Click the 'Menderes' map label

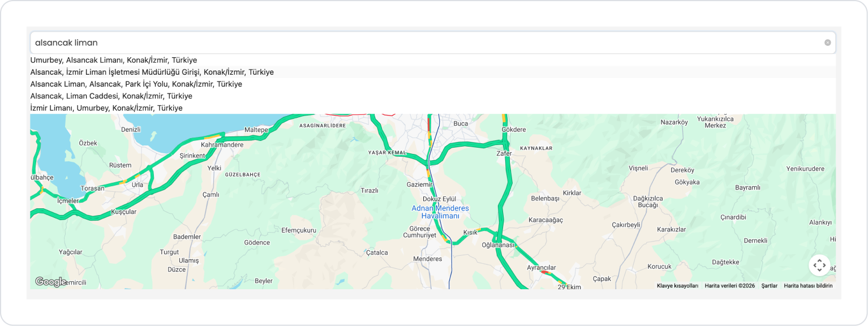(428, 259)
